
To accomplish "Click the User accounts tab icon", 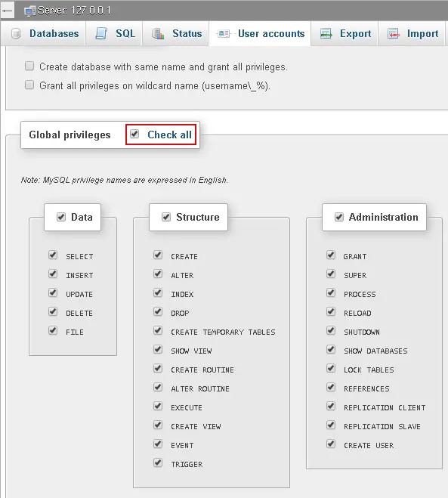I will pos(224,34).
